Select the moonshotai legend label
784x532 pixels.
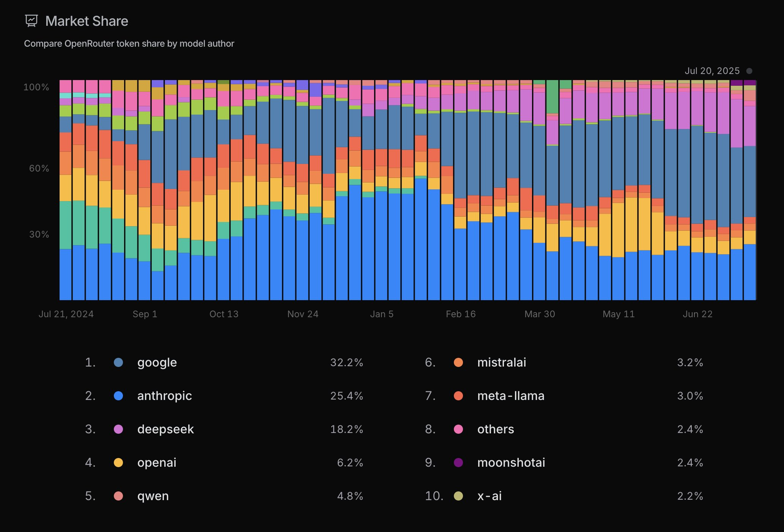tap(511, 463)
